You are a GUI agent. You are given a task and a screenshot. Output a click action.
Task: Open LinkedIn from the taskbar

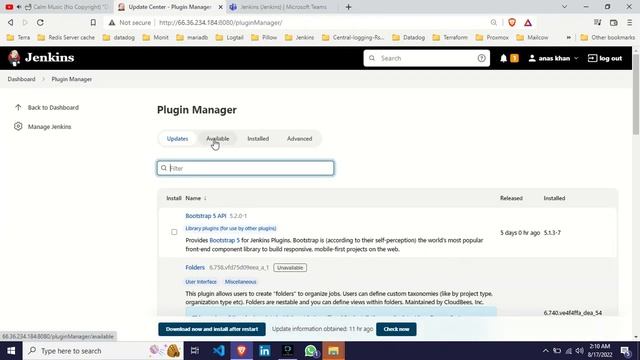(264, 351)
